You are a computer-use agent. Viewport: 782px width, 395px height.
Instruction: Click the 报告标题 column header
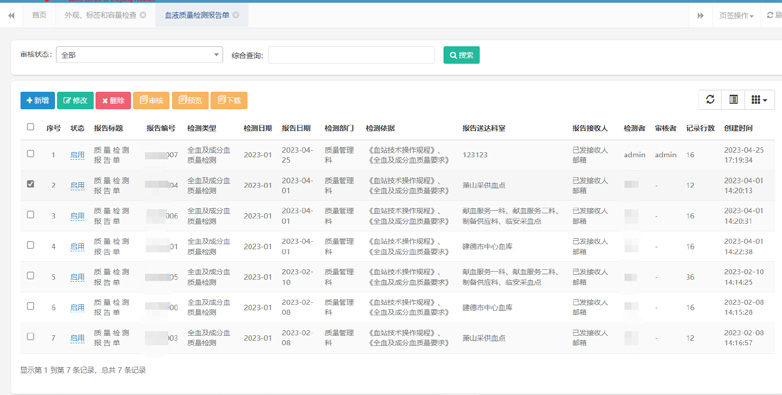pyautogui.click(x=108, y=128)
